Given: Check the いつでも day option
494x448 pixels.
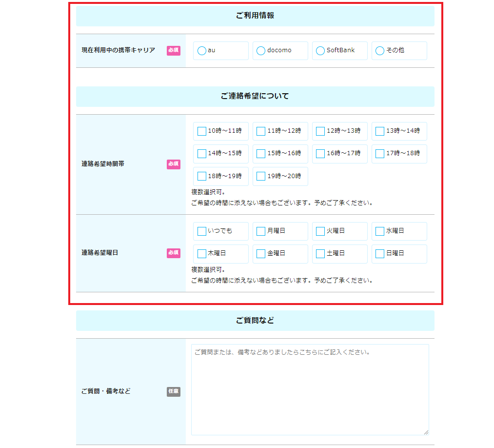Looking at the screenshot, I should coord(202,231).
